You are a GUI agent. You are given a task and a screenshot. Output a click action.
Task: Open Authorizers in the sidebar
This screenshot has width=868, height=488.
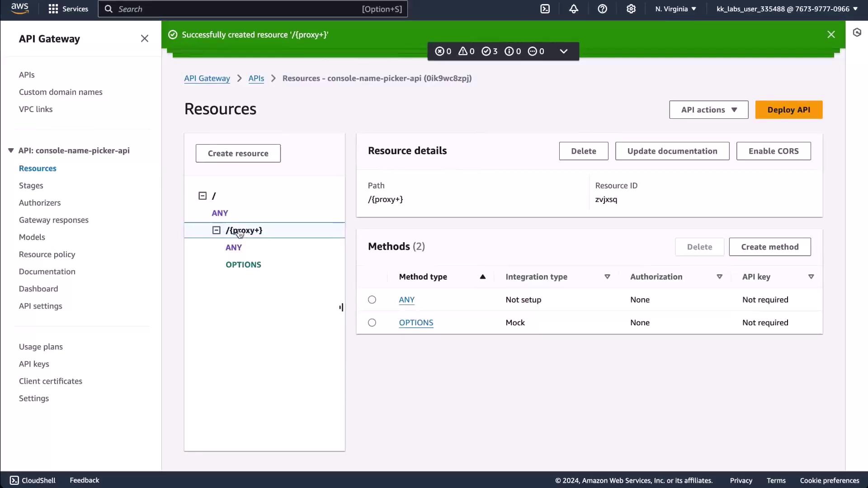coord(40,202)
